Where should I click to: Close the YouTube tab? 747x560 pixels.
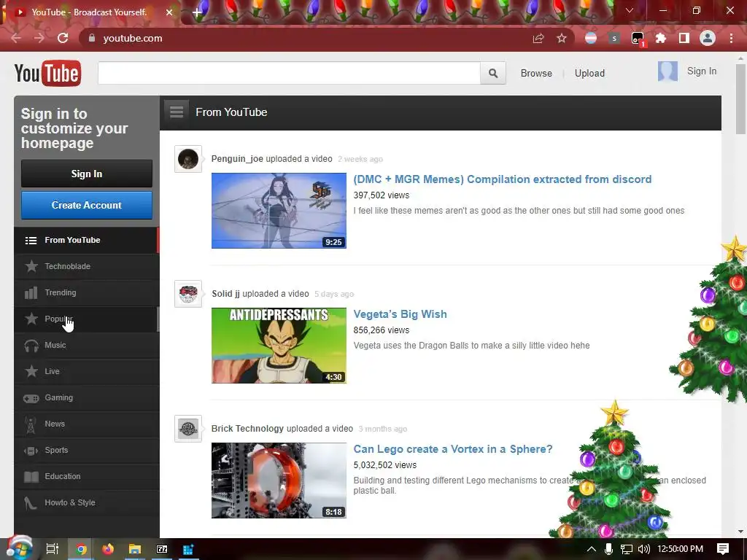coord(169,12)
